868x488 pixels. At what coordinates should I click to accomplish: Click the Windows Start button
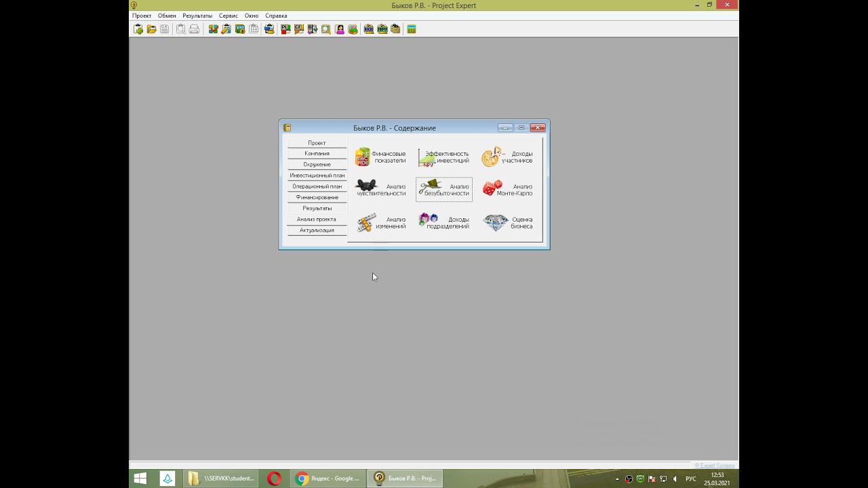(x=140, y=479)
